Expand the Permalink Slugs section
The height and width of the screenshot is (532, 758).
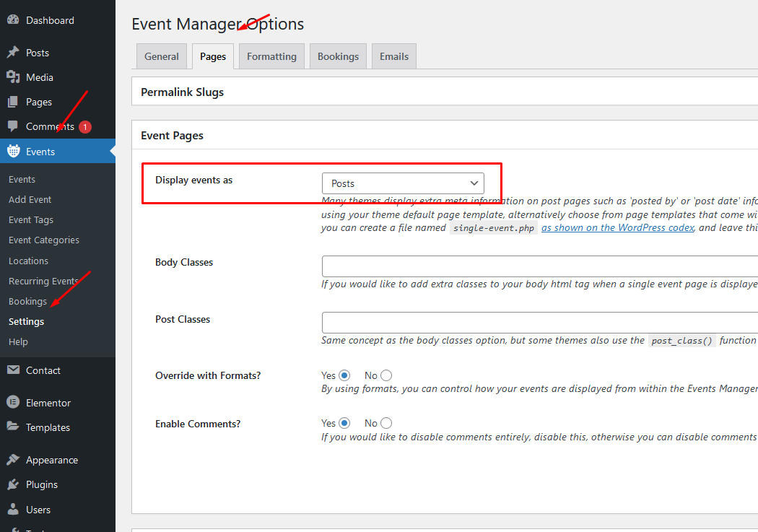pyautogui.click(x=183, y=92)
